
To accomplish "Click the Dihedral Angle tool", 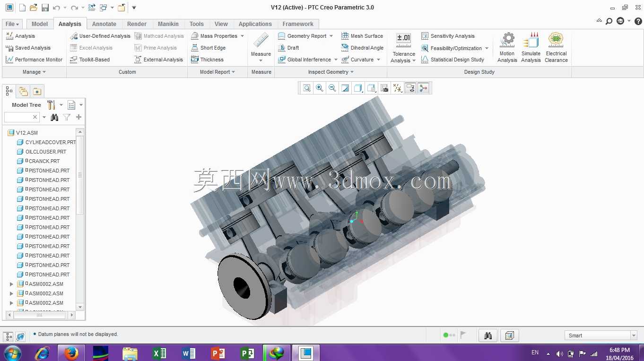I will click(362, 48).
